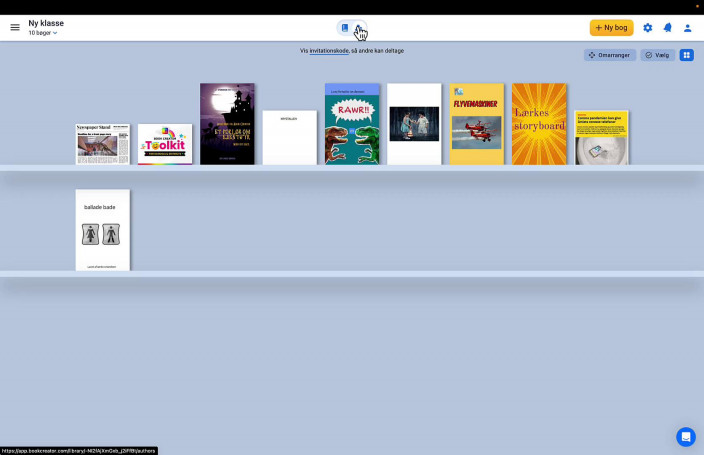Open the support chat bubble
Screen dimensions: 704x455
coord(685,437)
